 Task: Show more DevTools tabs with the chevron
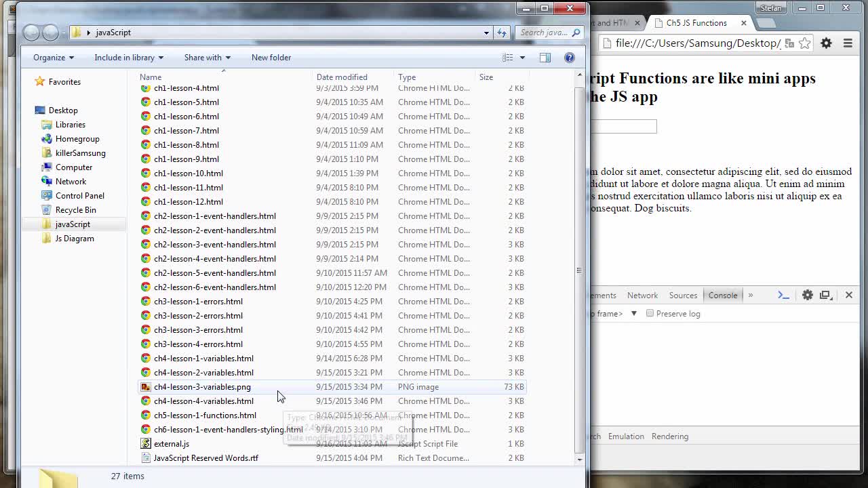[x=751, y=295]
